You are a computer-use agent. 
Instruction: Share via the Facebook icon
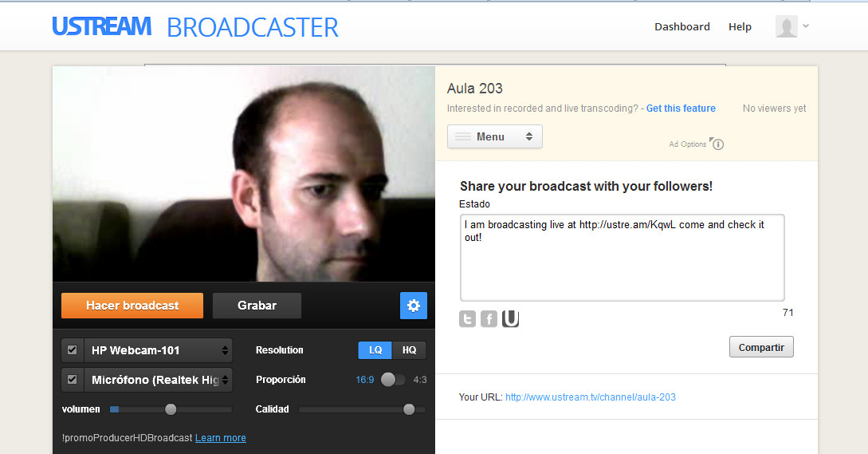pos(489,319)
